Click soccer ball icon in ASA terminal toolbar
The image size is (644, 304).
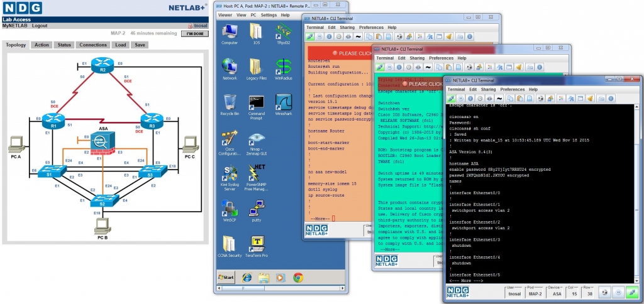540,99
